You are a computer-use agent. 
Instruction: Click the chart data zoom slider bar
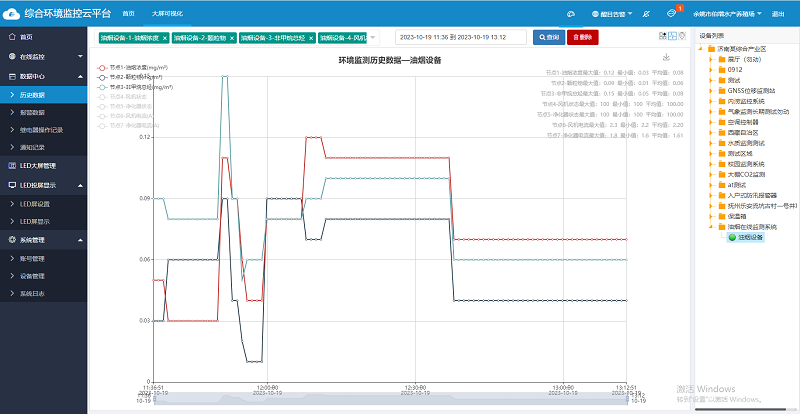391,399
